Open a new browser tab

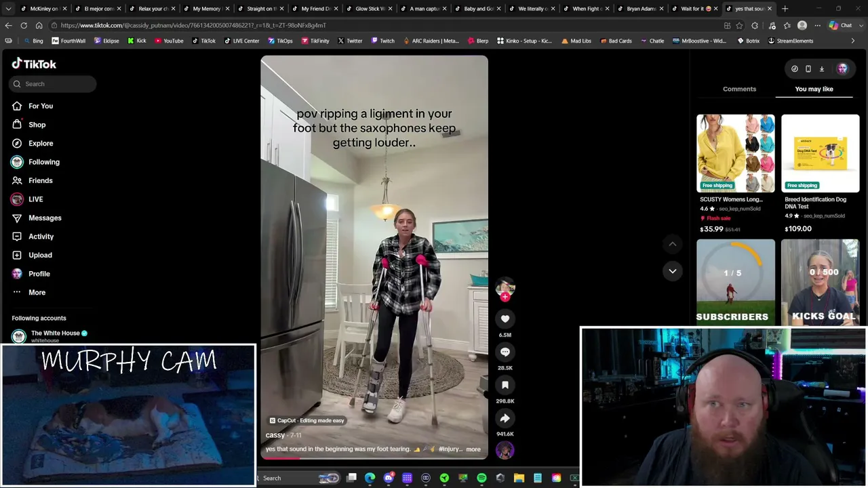785,9
